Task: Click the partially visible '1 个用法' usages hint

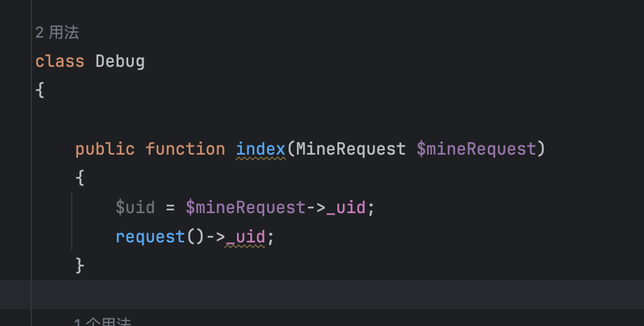Action: tap(102, 322)
